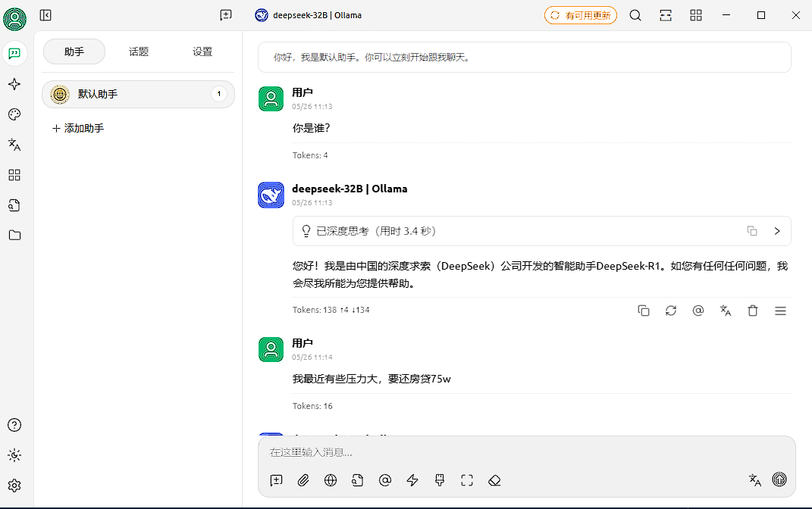This screenshot has width=812, height=509.
Task: Click the 压力大 房贷75w message text
Action: [x=372, y=379]
